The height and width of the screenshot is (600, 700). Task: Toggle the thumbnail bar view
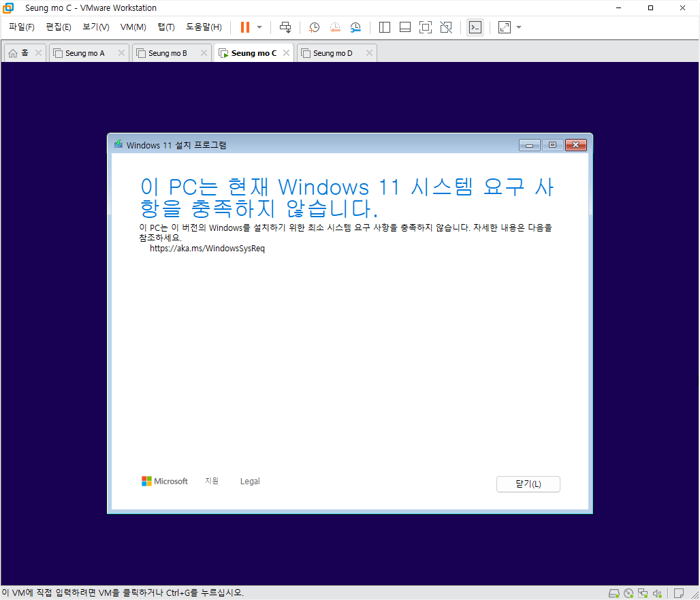click(405, 27)
